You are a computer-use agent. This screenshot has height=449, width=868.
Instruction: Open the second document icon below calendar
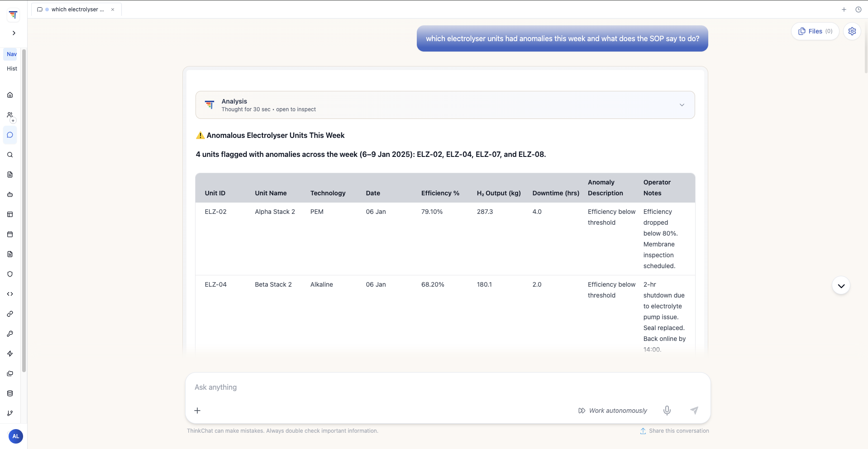[x=10, y=254]
